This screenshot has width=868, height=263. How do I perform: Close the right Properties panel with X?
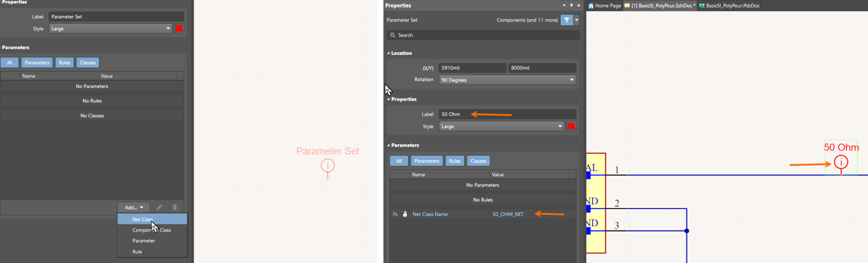(578, 5)
